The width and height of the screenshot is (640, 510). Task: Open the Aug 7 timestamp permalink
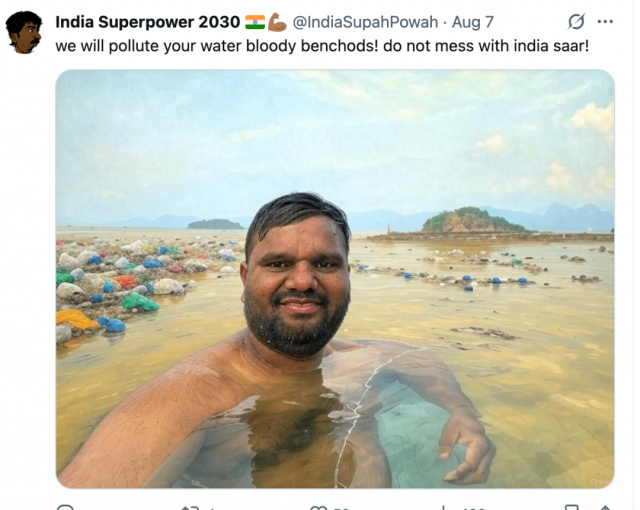473,22
